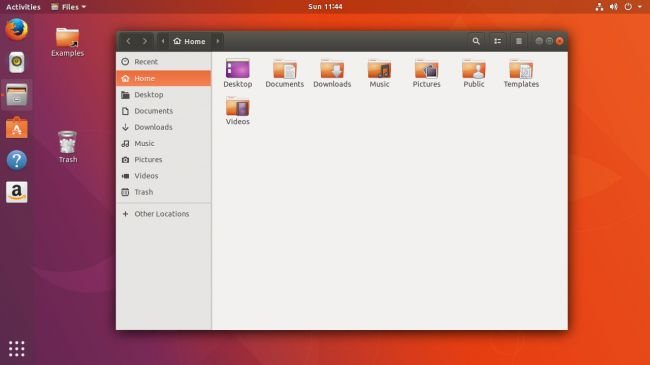The width and height of the screenshot is (650, 365).
Task: Launch Firefox from the dock
Action: pos(17,29)
